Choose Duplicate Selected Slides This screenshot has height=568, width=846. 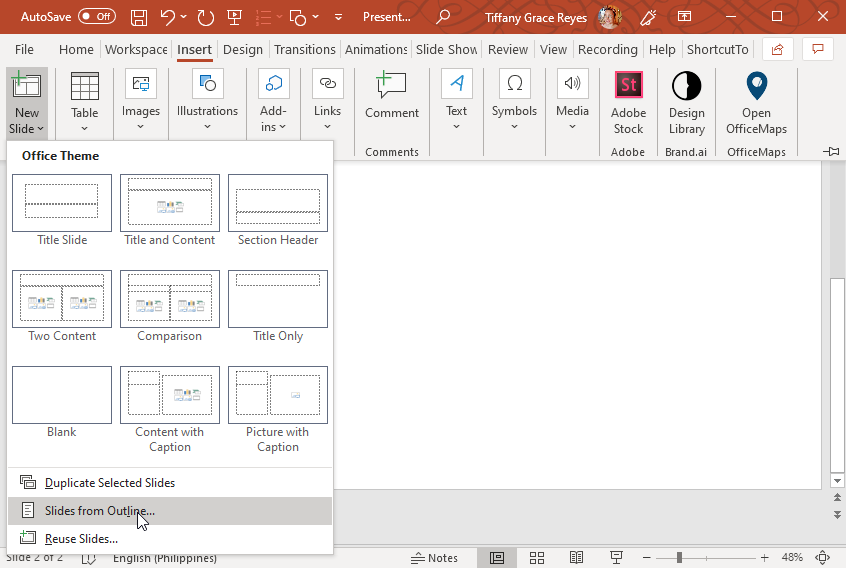click(110, 482)
